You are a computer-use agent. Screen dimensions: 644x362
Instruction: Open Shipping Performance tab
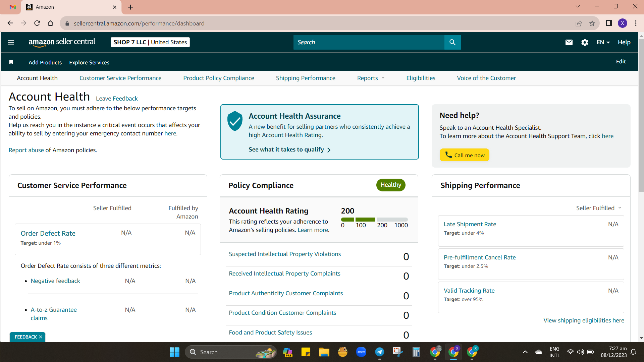click(x=306, y=78)
